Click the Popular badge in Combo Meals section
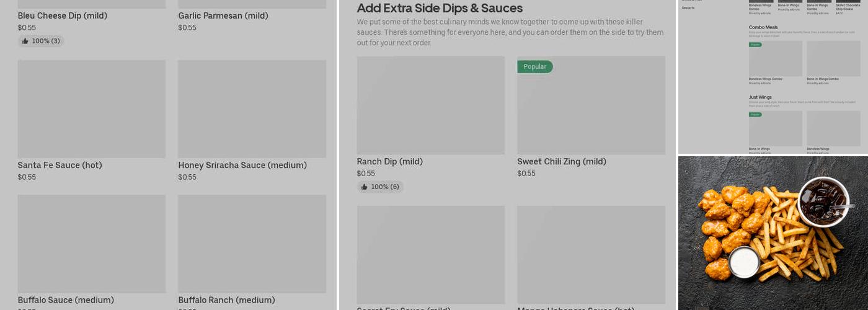 755,45
